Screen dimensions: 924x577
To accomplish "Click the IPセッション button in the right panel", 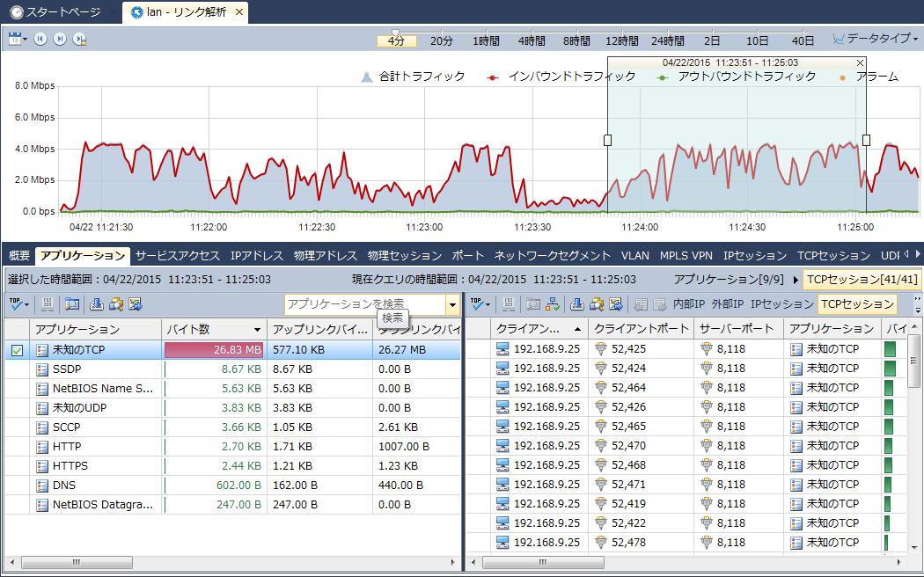I will [x=781, y=304].
